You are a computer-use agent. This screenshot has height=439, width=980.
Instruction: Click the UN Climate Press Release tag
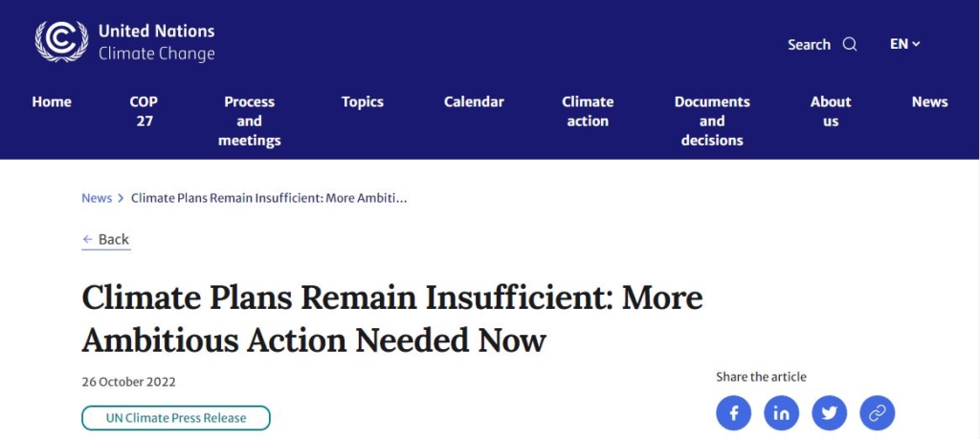176,418
